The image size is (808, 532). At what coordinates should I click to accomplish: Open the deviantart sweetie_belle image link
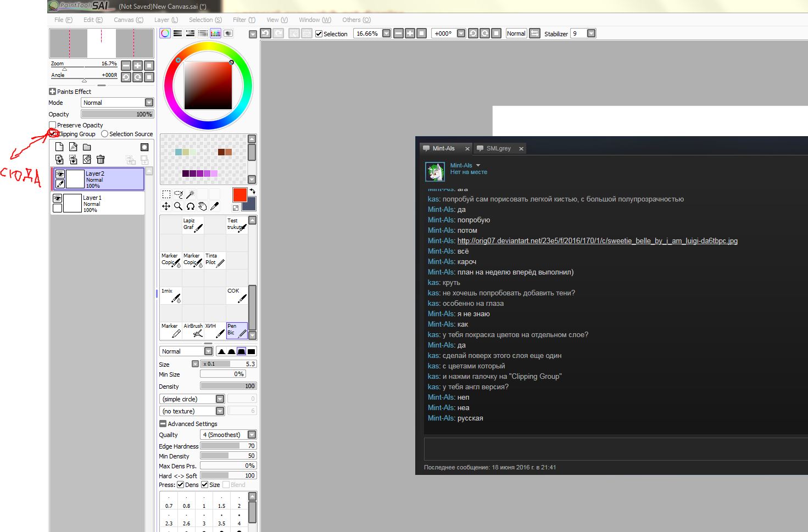[597, 241]
